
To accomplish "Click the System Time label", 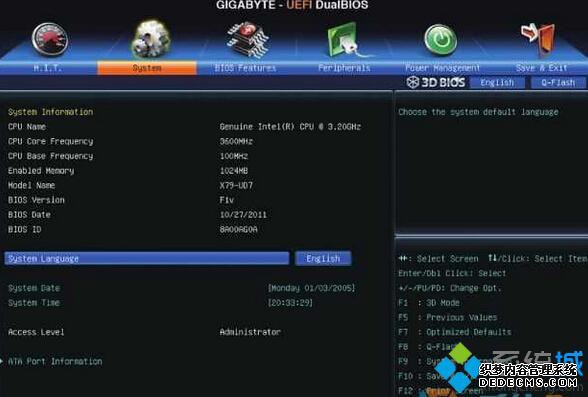I will [x=34, y=303].
